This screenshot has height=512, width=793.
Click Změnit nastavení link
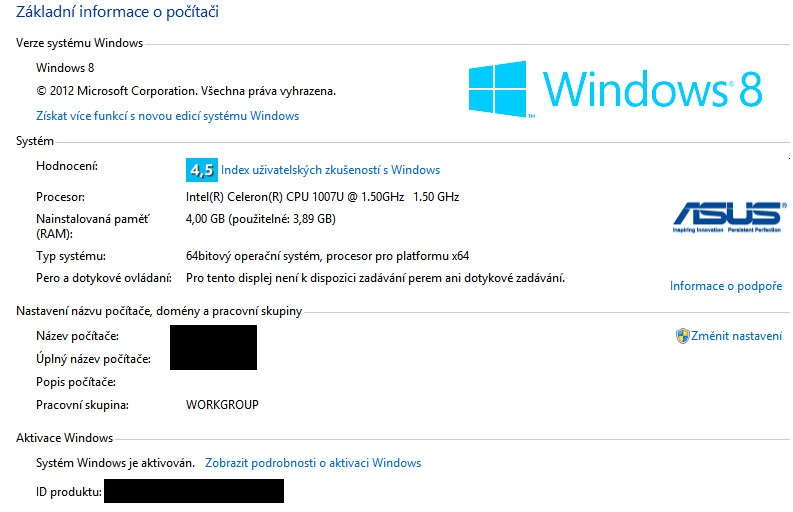point(736,336)
